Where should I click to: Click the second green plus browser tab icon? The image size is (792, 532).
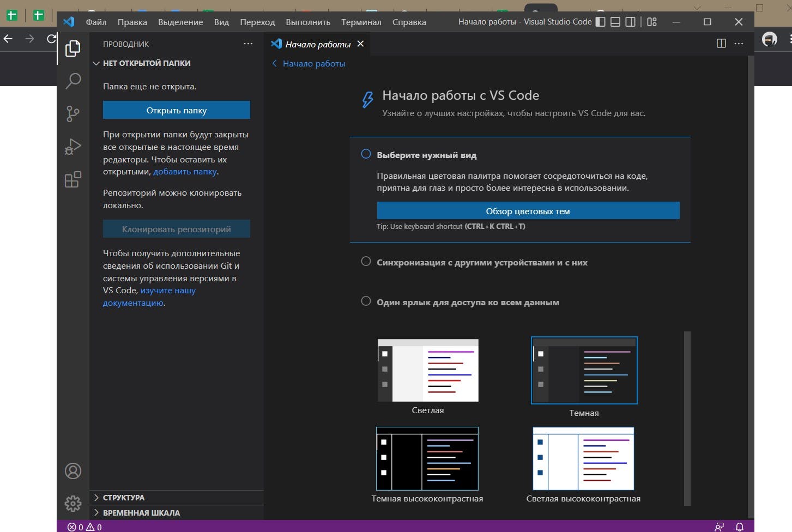[x=38, y=15]
